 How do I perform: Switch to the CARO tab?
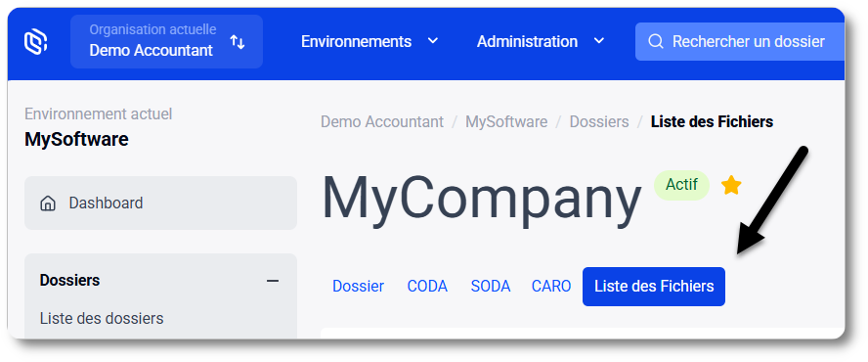click(551, 287)
